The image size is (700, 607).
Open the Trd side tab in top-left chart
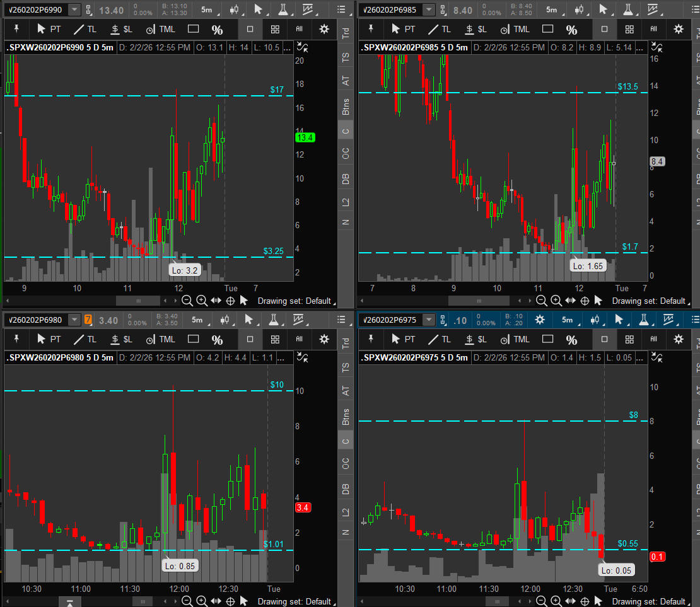pos(346,34)
